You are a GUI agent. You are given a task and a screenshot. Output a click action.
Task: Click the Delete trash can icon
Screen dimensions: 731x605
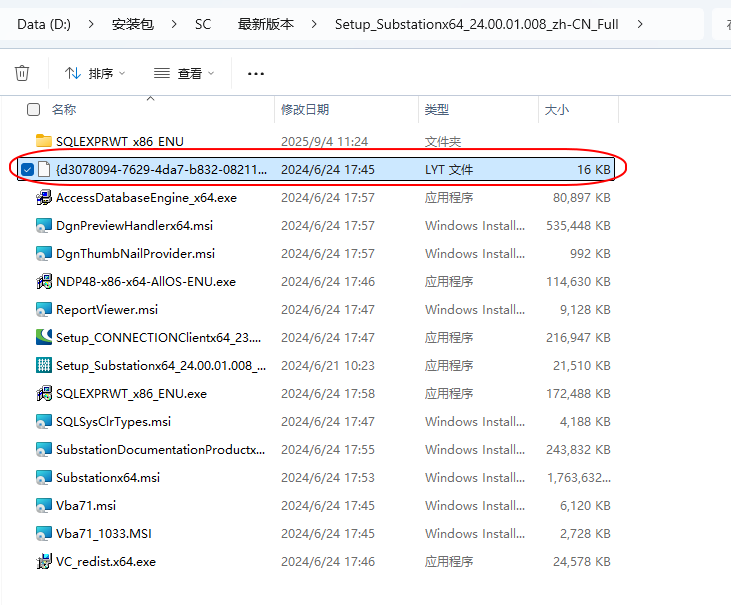(22, 73)
